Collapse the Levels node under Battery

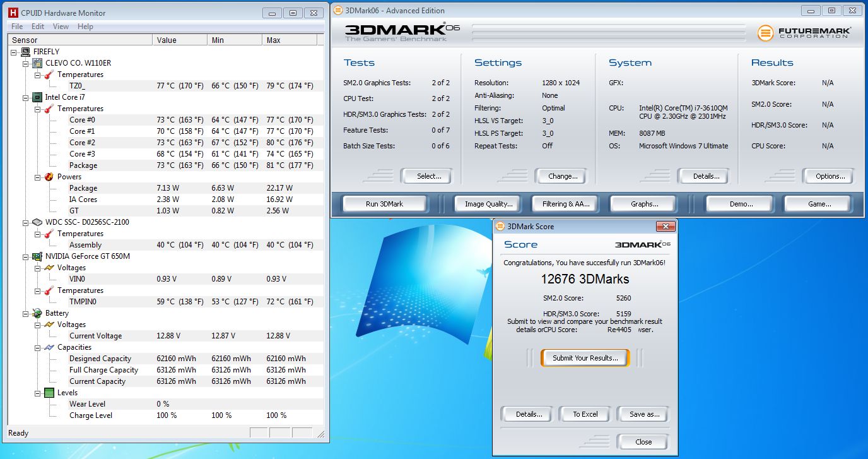[x=37, y=393]
